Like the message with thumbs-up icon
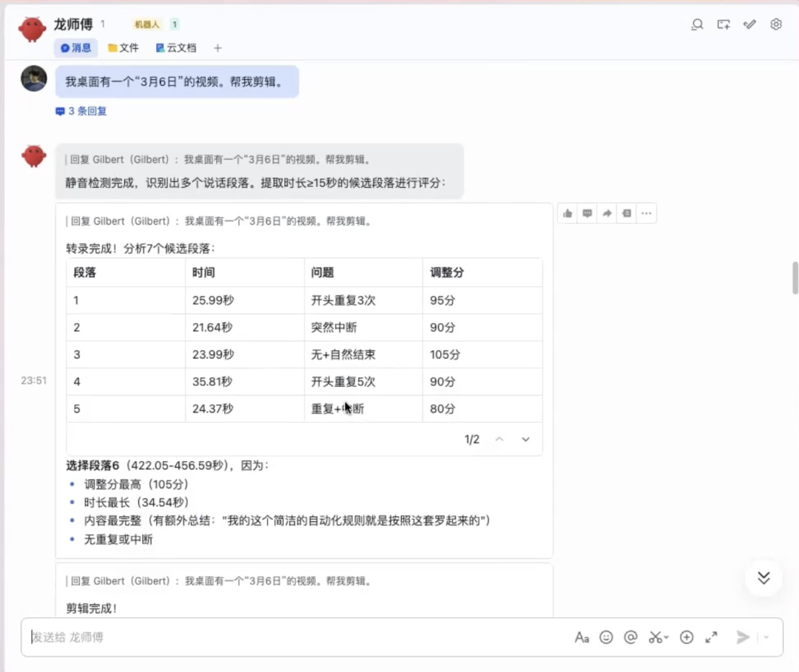 [567, 214]
